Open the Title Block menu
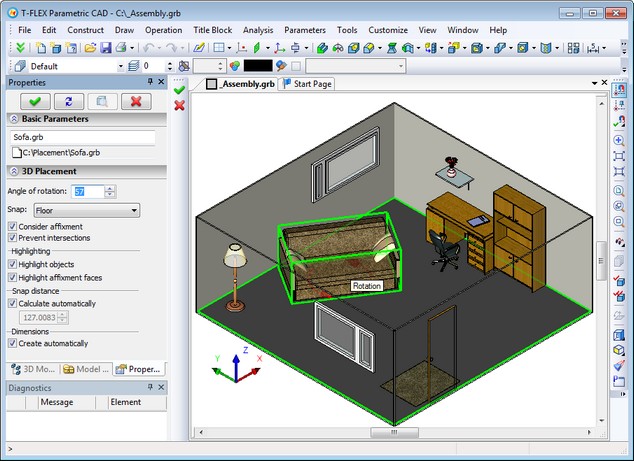 point(212,30)
